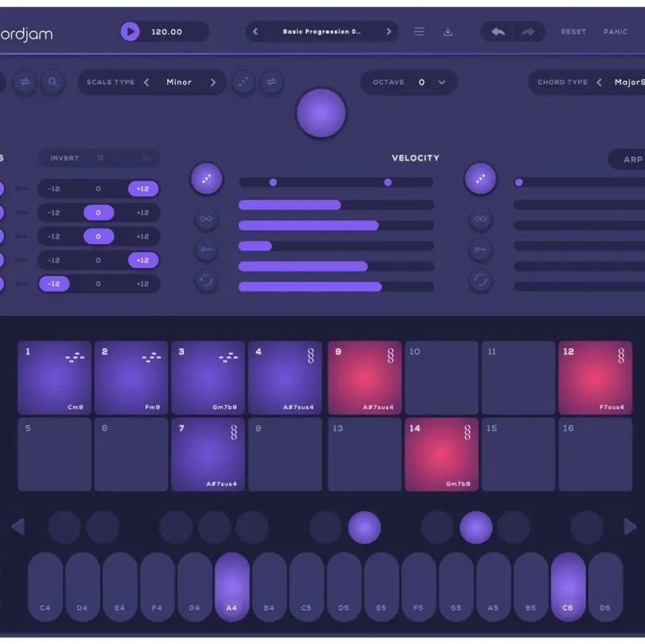Trigger red pad 14 Gm7b9
645x644 pixels.
pos(441,455)
